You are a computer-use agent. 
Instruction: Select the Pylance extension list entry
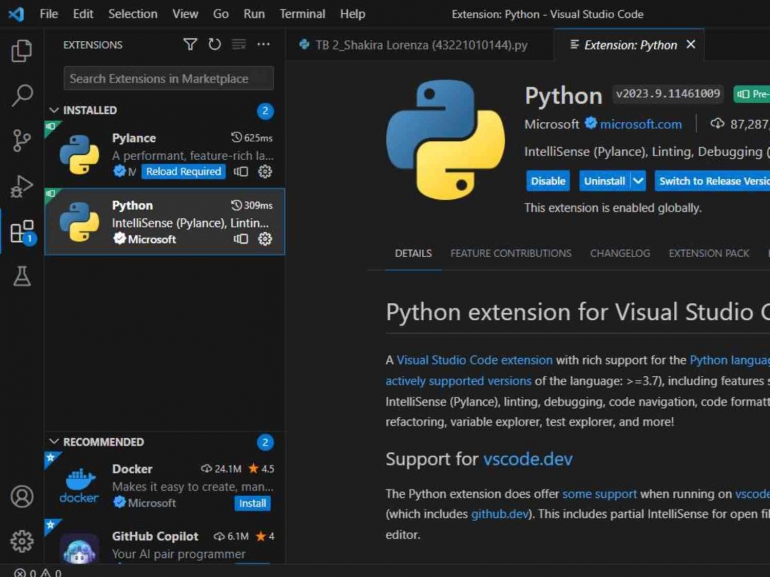(165, 154)
